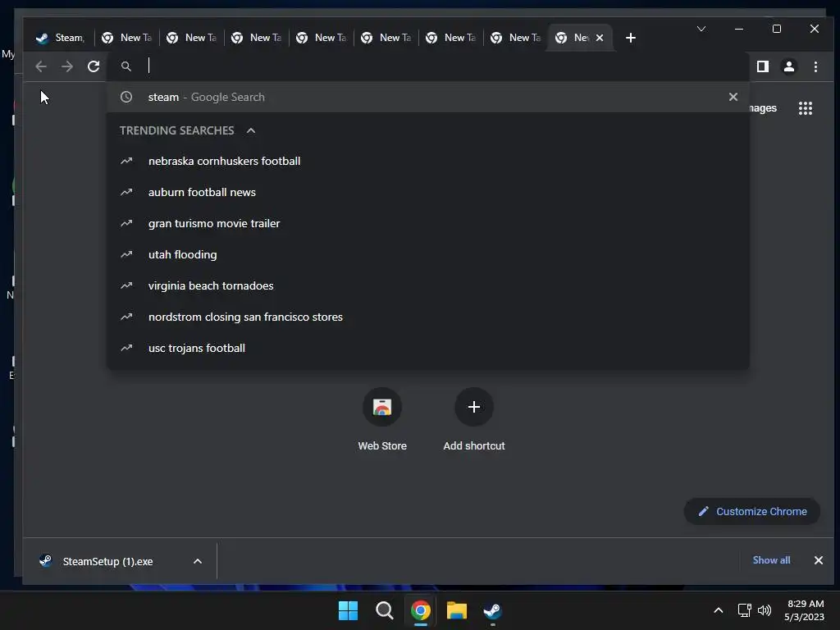Remove the steam suggestion from history
The width and height of the screenshot is (840, 630).
pos(733,97)
